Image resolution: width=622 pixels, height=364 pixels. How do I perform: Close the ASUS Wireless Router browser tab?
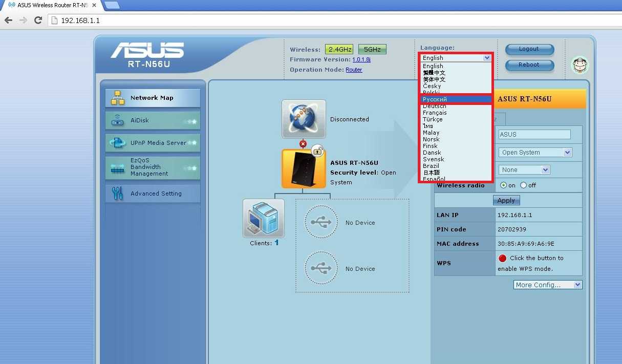[94, 5]
